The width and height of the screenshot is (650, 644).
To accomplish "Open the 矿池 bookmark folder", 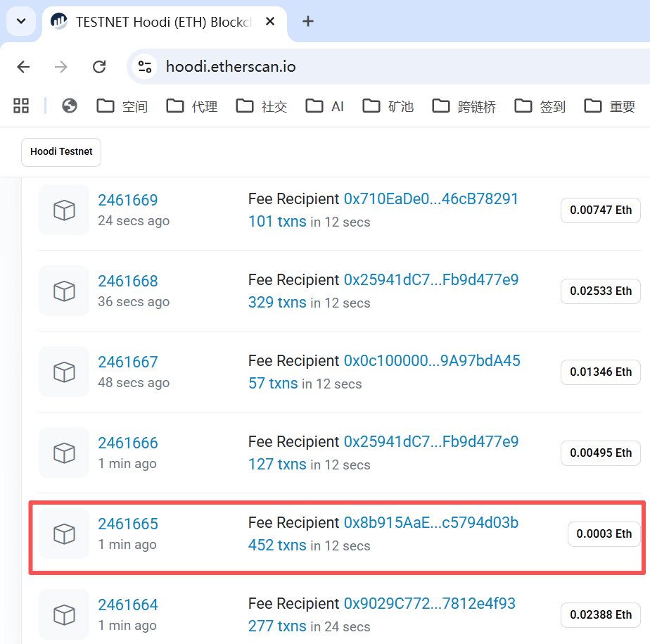I will (x=388, y=106).
